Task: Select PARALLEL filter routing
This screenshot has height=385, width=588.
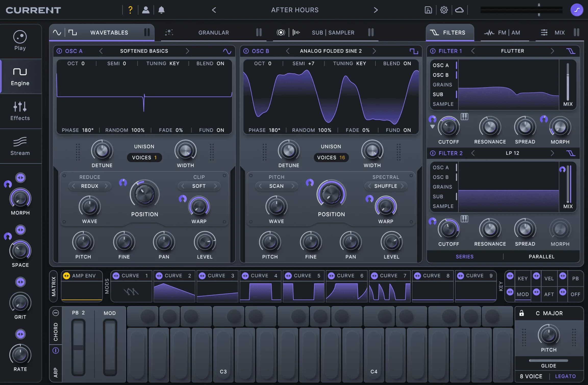Action: point(541,257)
